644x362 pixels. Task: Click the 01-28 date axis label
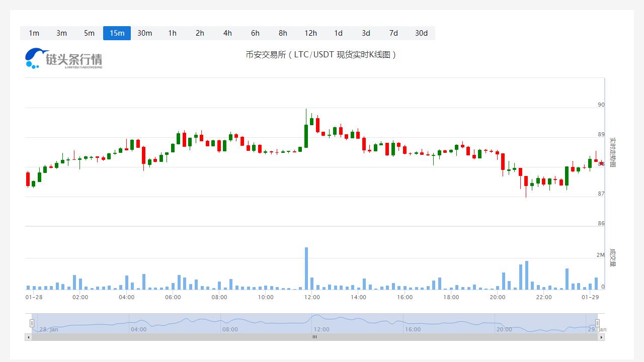point(34,297)
